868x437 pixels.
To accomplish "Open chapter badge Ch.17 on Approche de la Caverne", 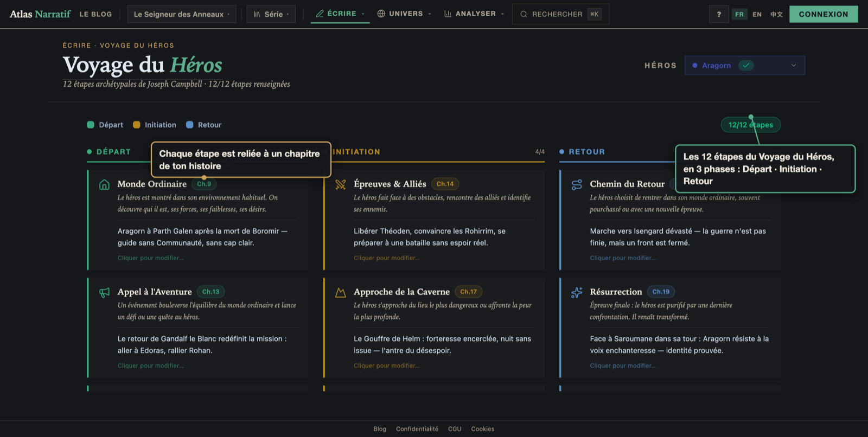I will (469, 292).
